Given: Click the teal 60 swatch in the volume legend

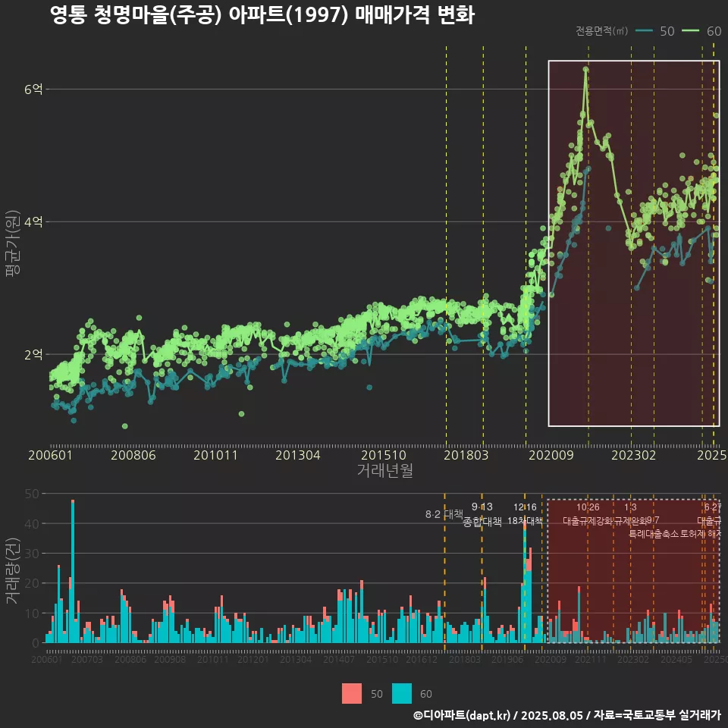Looking at the screenshot, I should [x=402, y=693].
